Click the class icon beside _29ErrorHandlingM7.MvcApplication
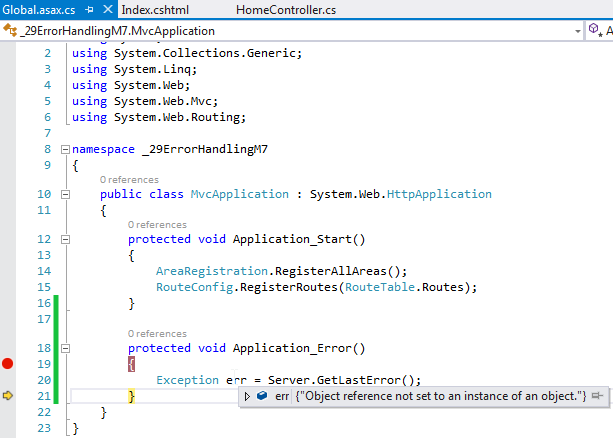 point(10,31)
